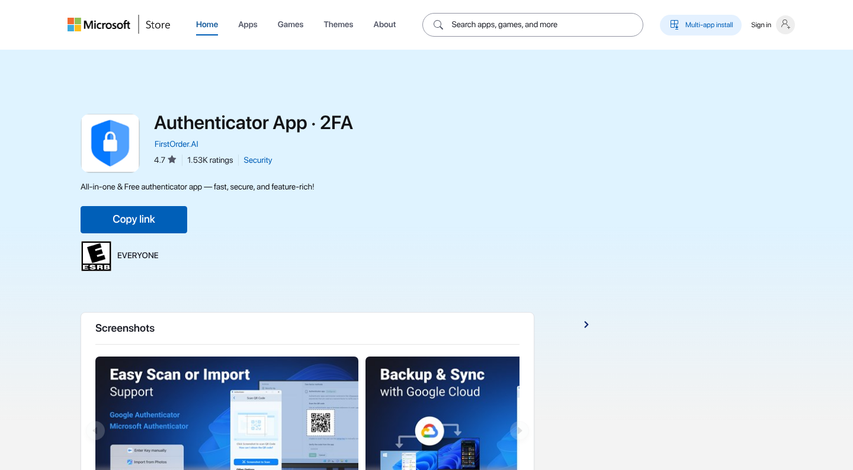Viewport: 853px width, 470px height.
Task: Click the Multi-app install button
Action: tap(700, 24)
